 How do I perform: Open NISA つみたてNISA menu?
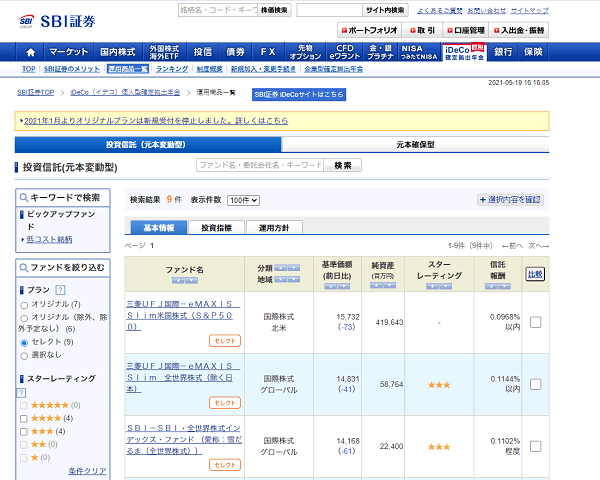click(419, 52)
